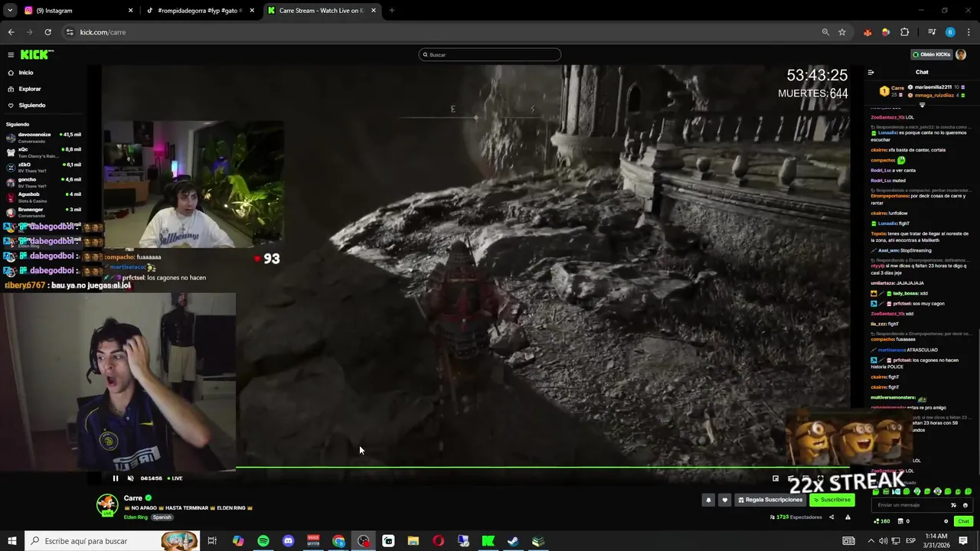Open followed channel goncho
The width and height of the screenshot is (980, 551).
click(x=44, y=182)
